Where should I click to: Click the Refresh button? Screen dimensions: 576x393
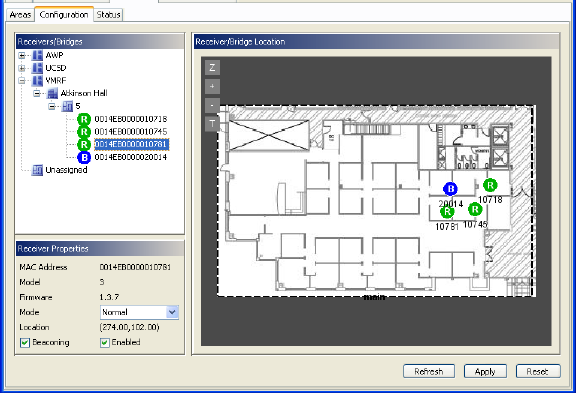click(429, 371)
